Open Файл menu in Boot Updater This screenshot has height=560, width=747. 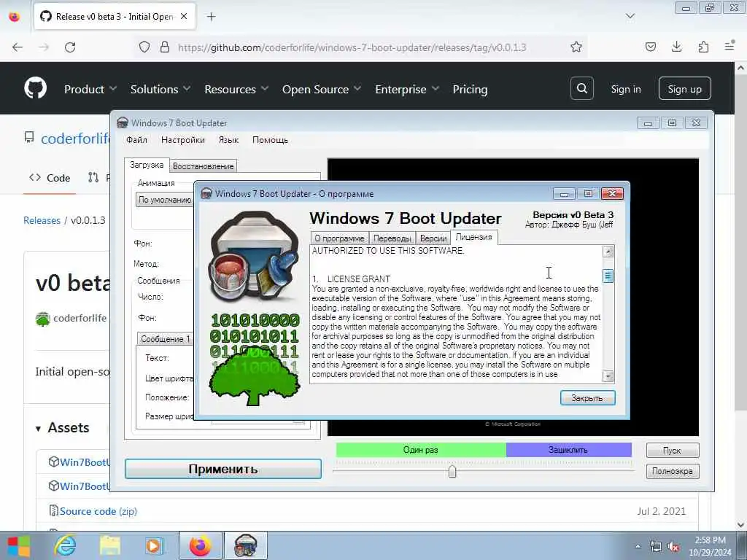(x=136, y=139)
